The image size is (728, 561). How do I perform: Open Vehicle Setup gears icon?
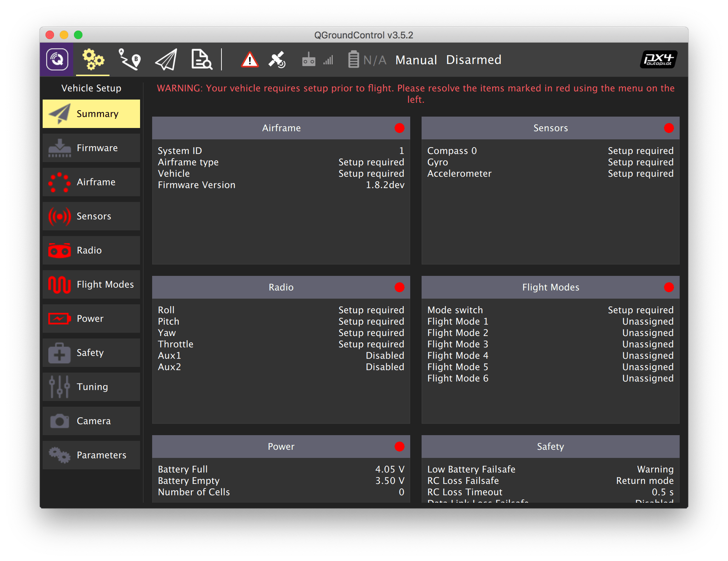coord(93,59)
